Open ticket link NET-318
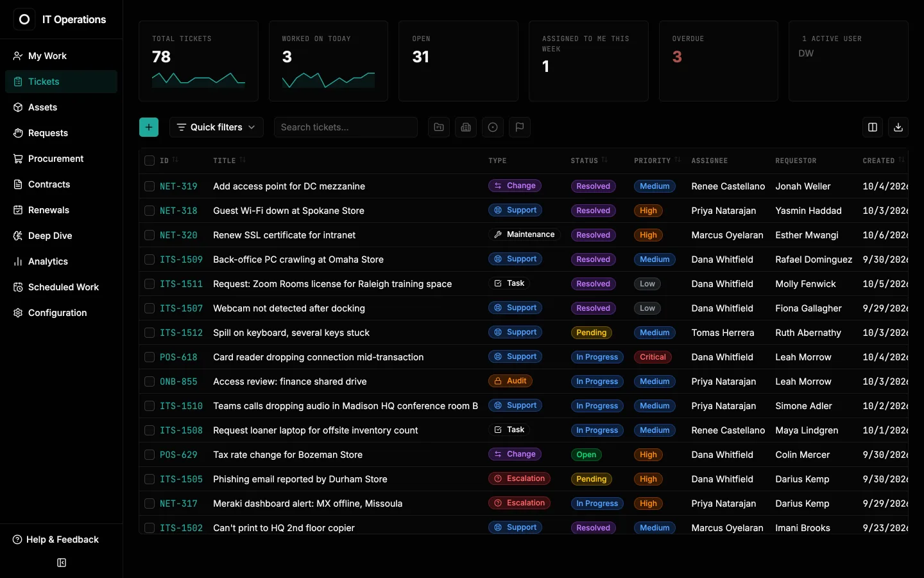The width and height of the screenshot is (924, 578). click(x=178, y=211)
